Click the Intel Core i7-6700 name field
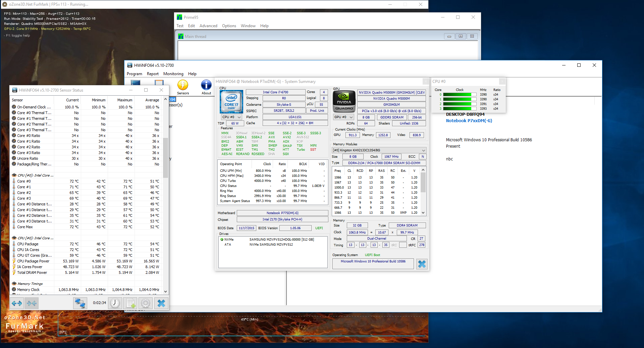Viewport: 644px width, 348px height. point(275,92)
